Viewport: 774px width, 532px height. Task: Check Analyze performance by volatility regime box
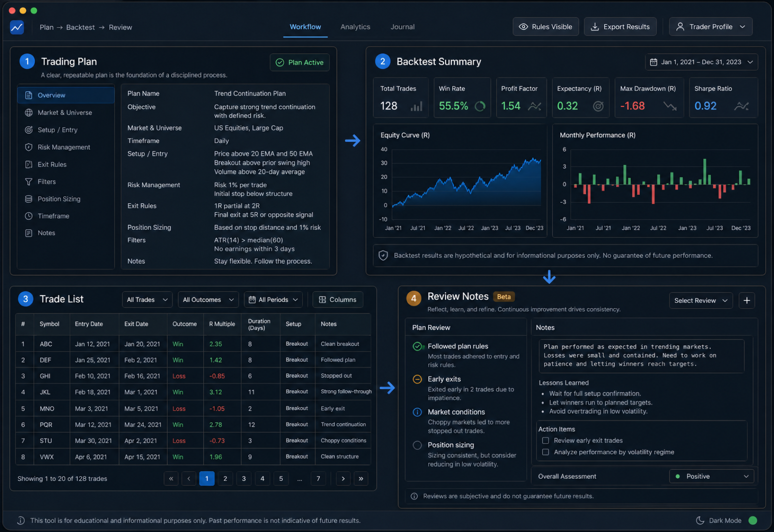(x=546, y=452)
